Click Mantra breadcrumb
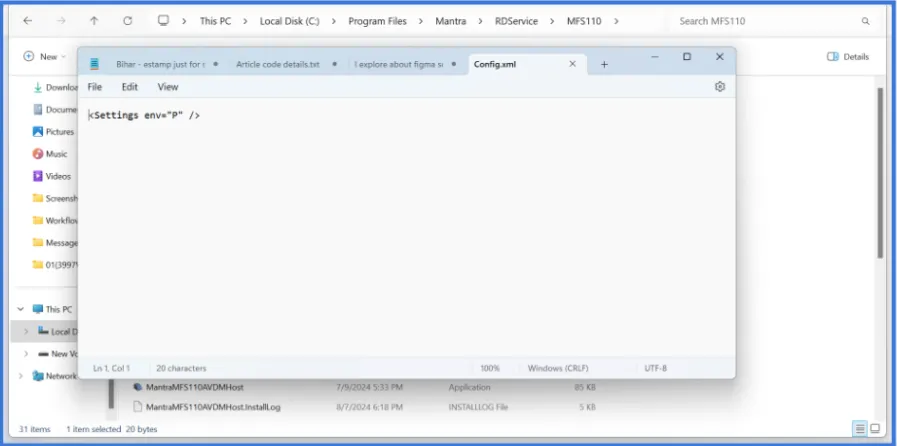The height and width of the screenshot is (446, 897). (x=451, y=21)
